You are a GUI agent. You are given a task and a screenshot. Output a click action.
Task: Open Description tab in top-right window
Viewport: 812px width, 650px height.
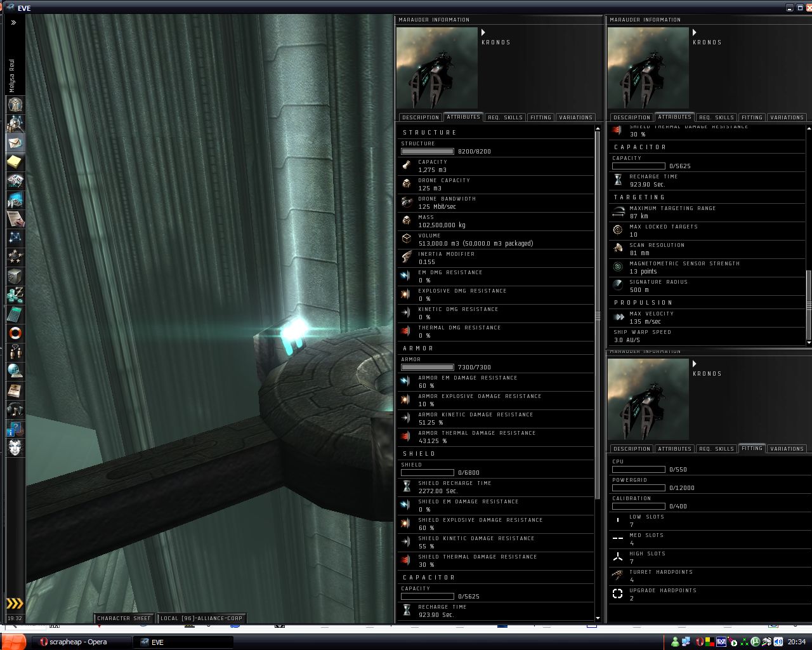(x=632, y=117)
